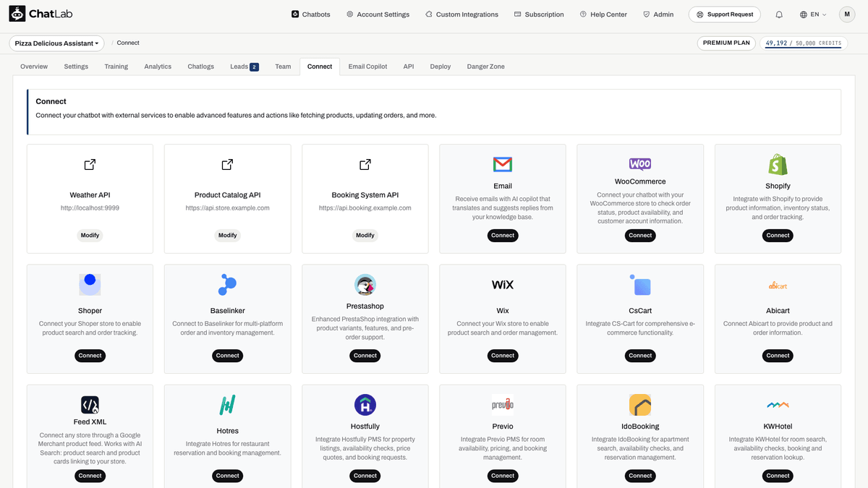Click the Wix logo icon
868x488 pixels.
[x=503, y=285]
